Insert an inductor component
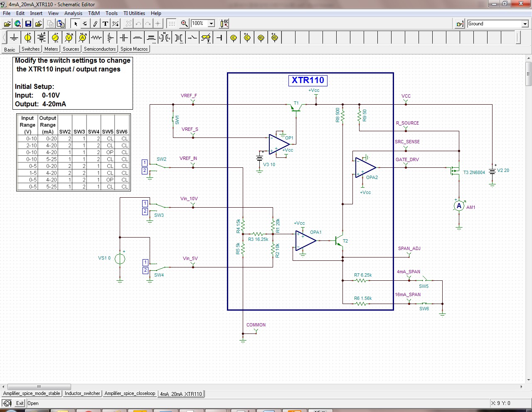The image size is (532, 412). 138,38
